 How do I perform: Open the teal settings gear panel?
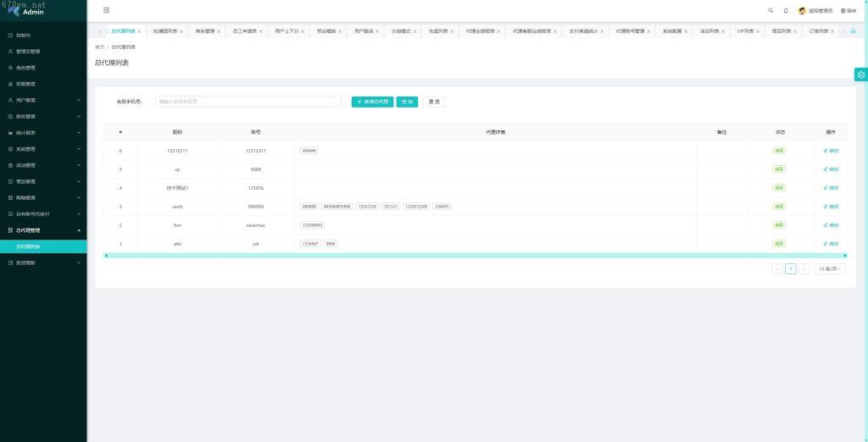click(861, 75)
